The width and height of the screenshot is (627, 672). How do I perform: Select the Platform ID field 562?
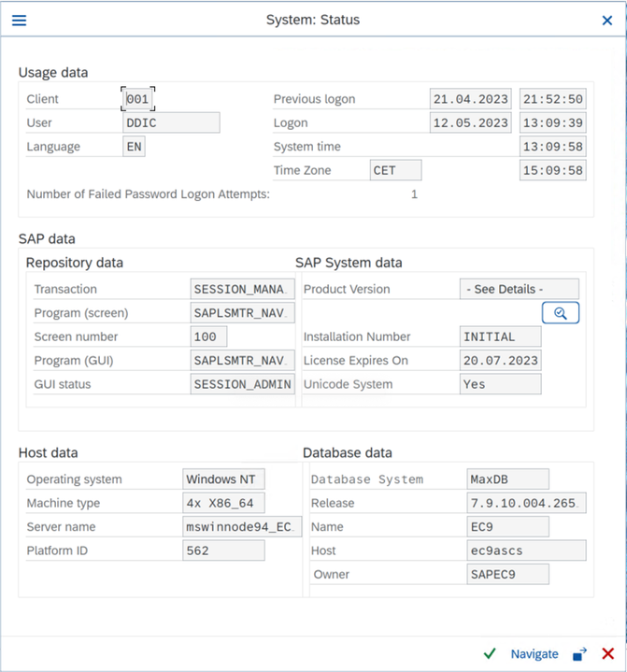223,550
